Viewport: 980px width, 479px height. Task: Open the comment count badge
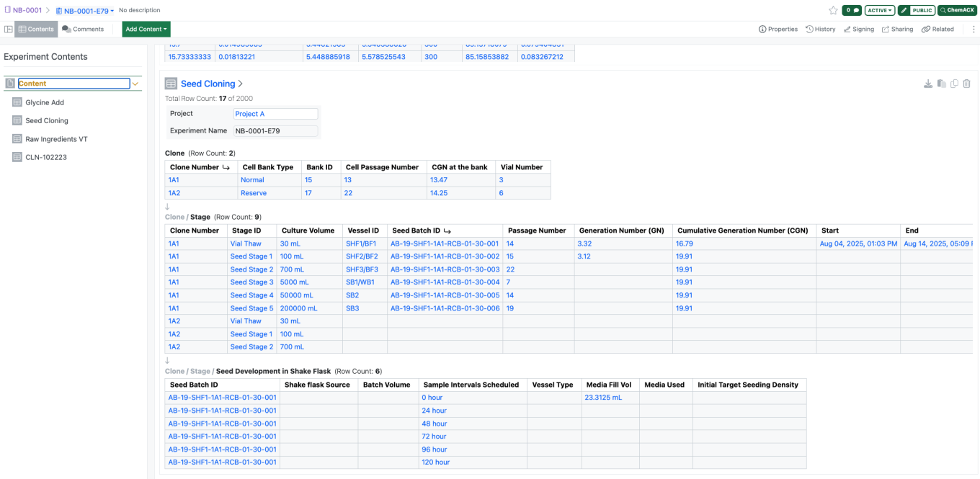(852, 10)
